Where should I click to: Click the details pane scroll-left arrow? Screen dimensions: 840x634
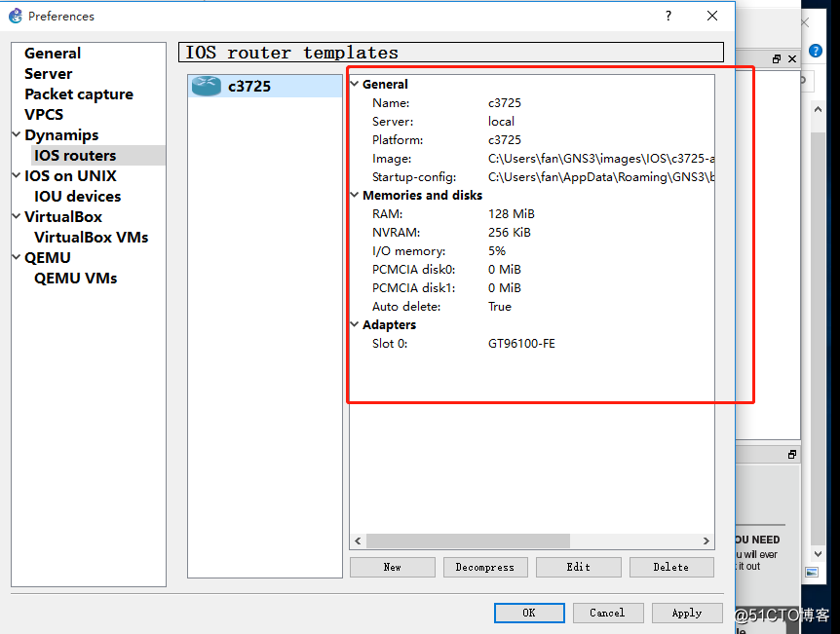[x=358, y=541]
